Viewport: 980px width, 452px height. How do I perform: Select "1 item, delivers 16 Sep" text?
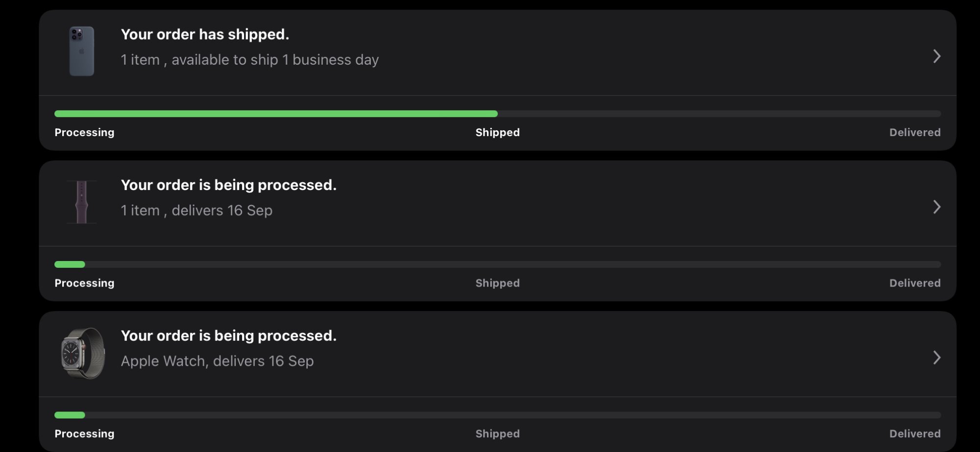196,211
